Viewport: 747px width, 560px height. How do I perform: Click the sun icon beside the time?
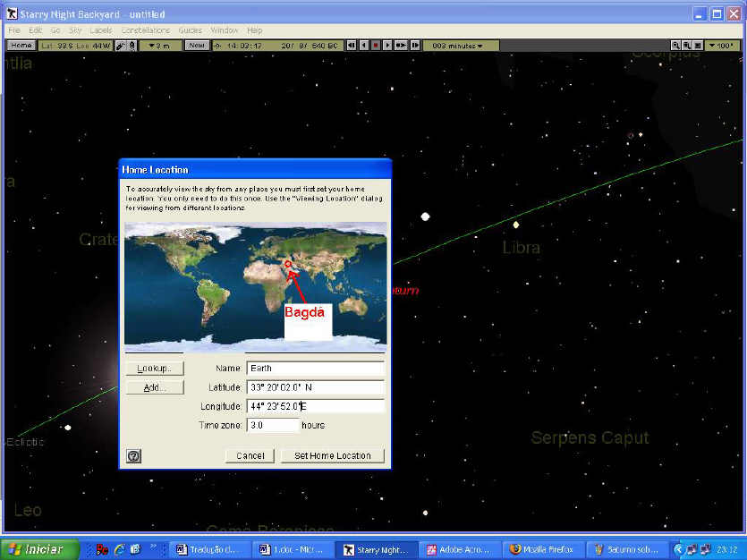(x=217, y=46)
